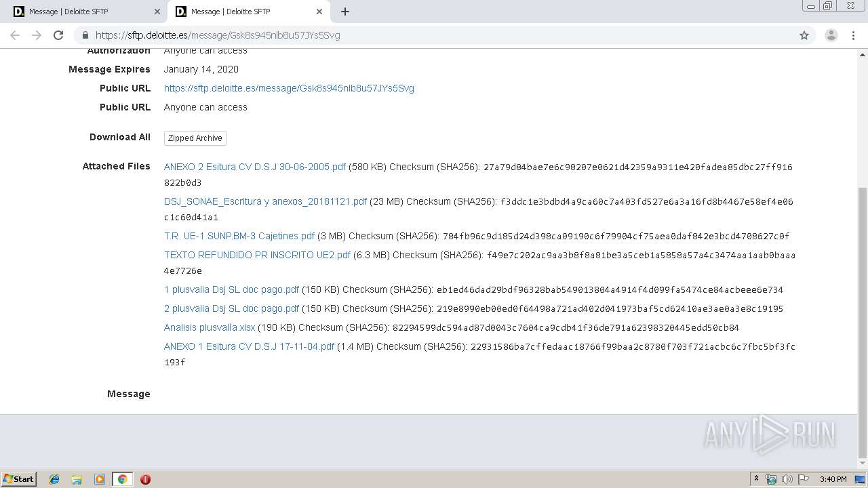
Task: Click the checksum starting with eb1ed46dad29
Action: pos(610,290)
